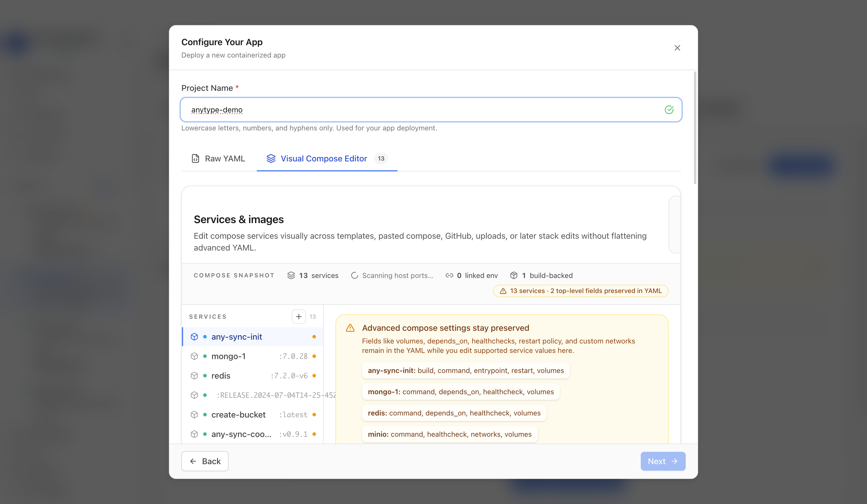Go back with the Back button
Screen dimensions: 867x504
click(x=205, y=461)
